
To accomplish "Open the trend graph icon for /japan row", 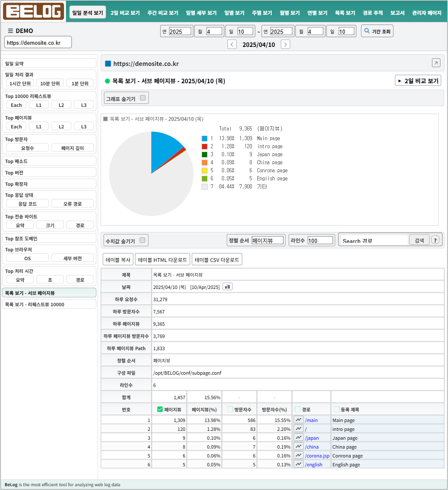I will (298, 438).
